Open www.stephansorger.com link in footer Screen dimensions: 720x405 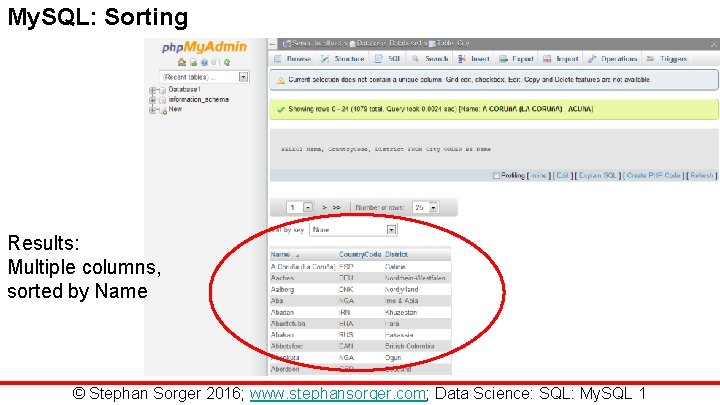(x=338, y=394)
